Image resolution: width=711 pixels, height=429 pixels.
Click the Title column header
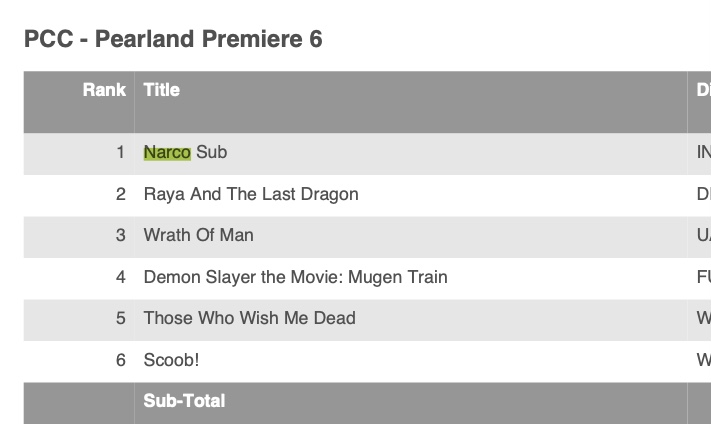pos(161,90)
